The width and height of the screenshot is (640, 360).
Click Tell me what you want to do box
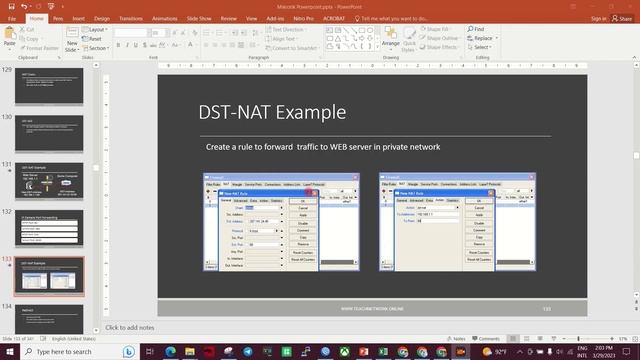tap(391, 18)
